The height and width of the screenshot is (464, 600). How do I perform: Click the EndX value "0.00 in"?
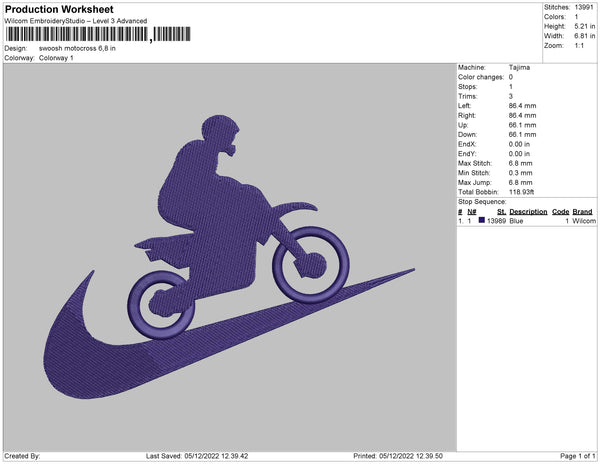coord(519,144)
